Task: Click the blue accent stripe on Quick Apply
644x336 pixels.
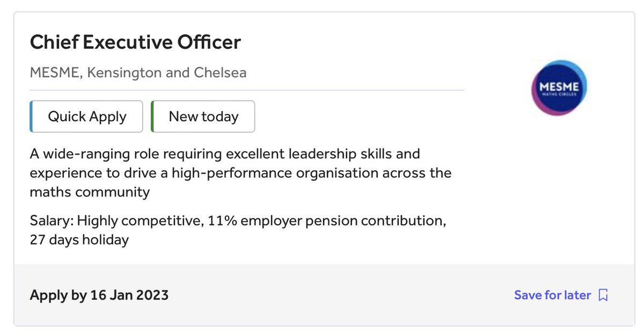Action: [31, 116]
